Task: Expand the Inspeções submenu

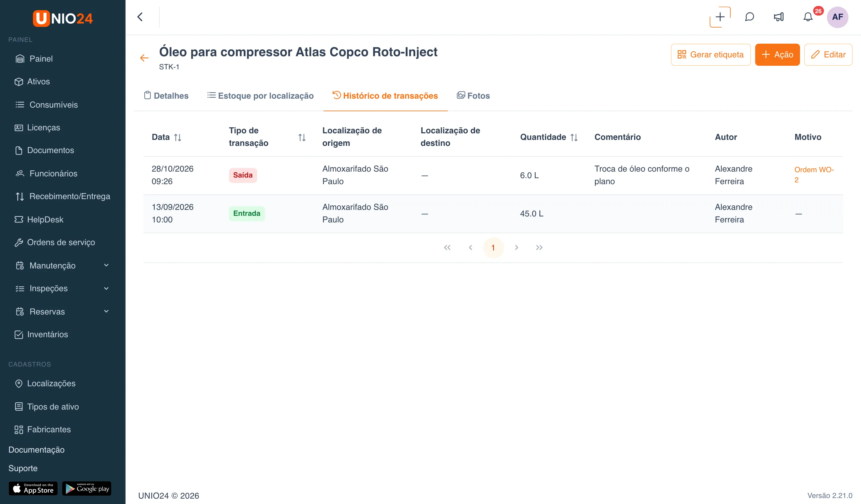Action: click(x=106, y=288)
